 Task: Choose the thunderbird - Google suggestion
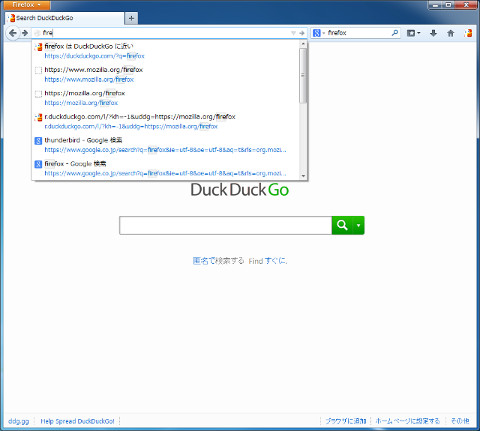(x=166, y=145)
